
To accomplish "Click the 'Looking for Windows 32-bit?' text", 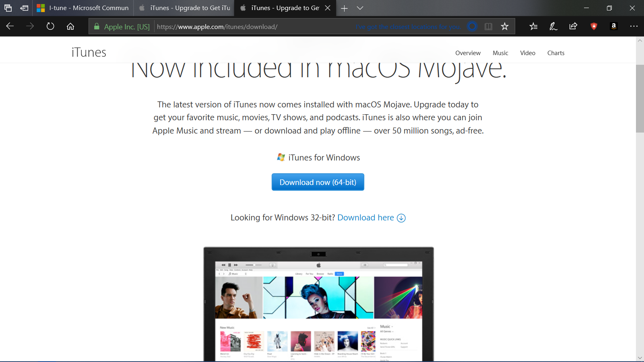I will pyautogui.click(x=283, y=218).
